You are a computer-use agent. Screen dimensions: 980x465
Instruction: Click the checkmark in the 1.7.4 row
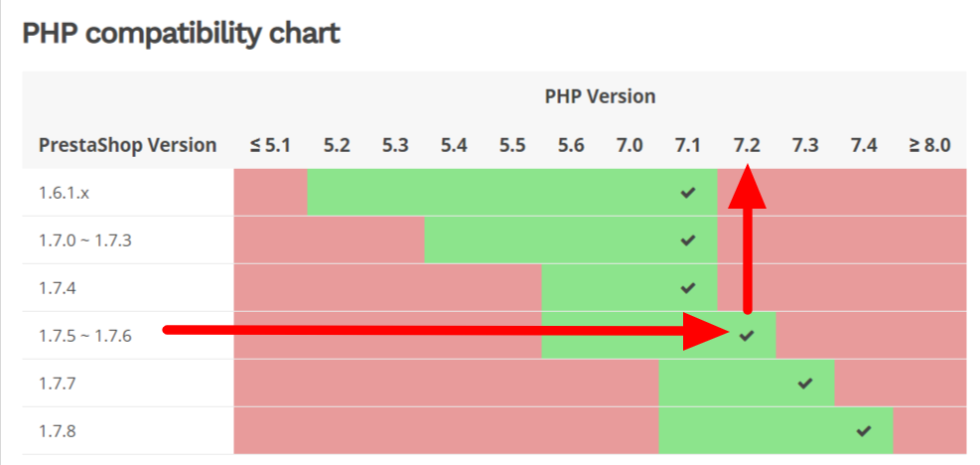point(687,288)
